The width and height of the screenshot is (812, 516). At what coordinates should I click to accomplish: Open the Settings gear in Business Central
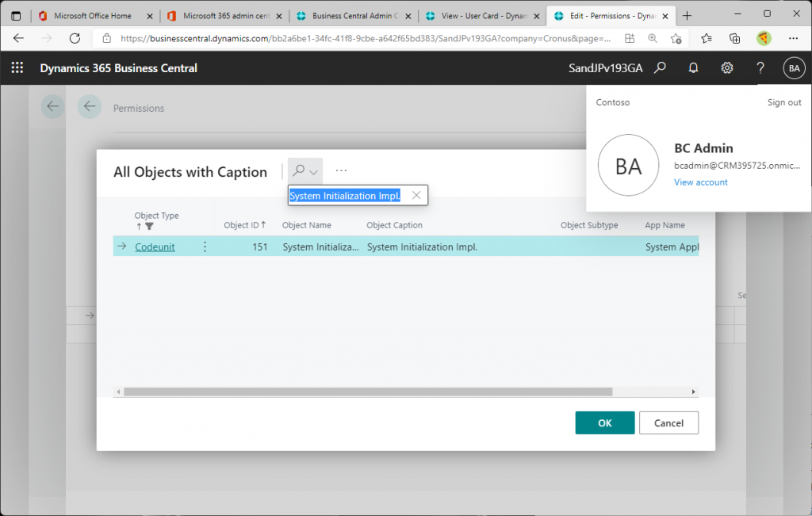click(x=727, y=68)
